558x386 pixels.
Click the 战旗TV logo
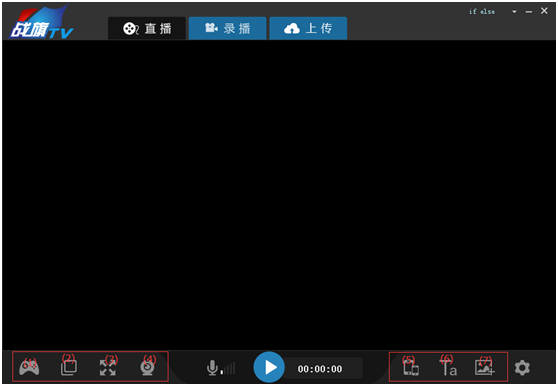(x=41, y=22)
